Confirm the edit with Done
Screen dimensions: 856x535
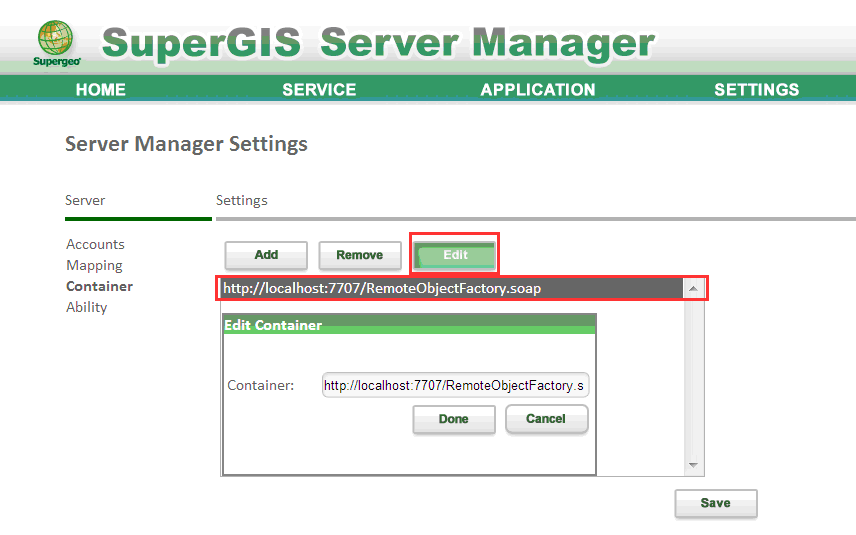[x=454, y=419]
